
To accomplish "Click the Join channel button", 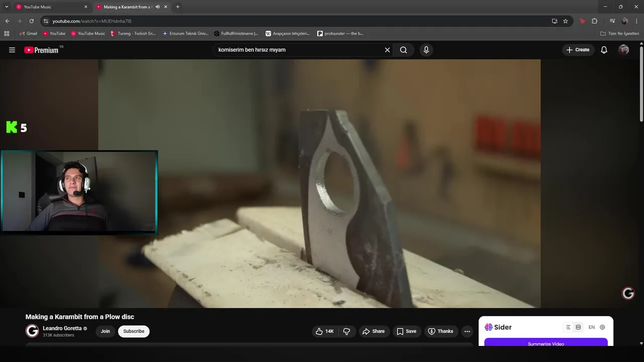I will click(x=105, y=331).
